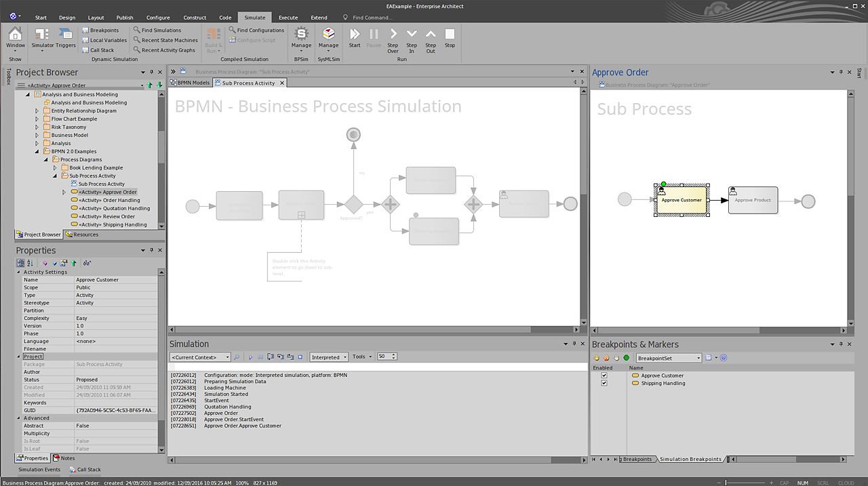Click the green up arrow in Properties toolbar
Image resolution: width=868 pixels, height=486 pixels.
click(73, 262)
